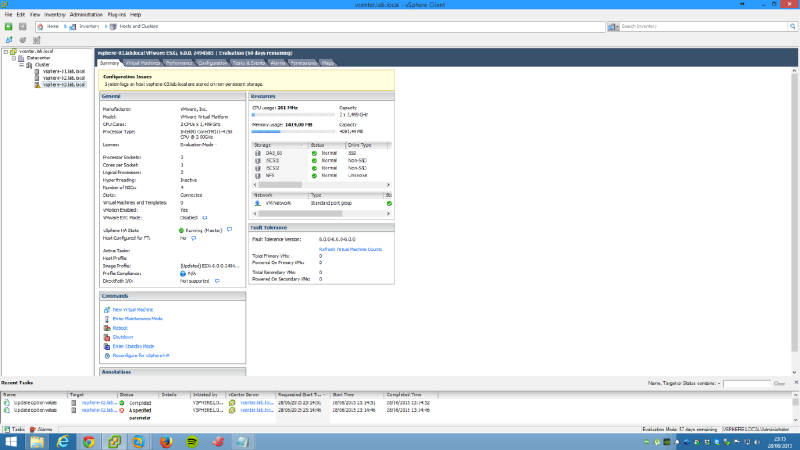
Task: Collapse the vcenter.lab.local root node
Action: click(x=6, y=51)
